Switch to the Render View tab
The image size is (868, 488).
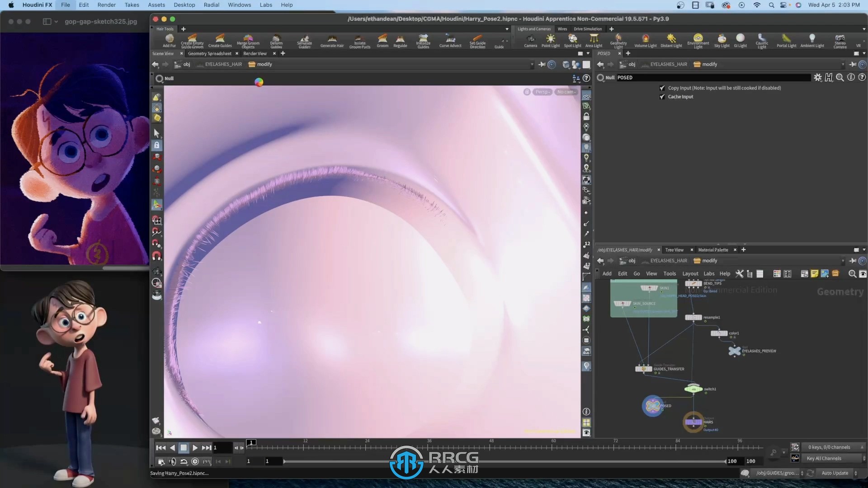(x=255, y=53)
